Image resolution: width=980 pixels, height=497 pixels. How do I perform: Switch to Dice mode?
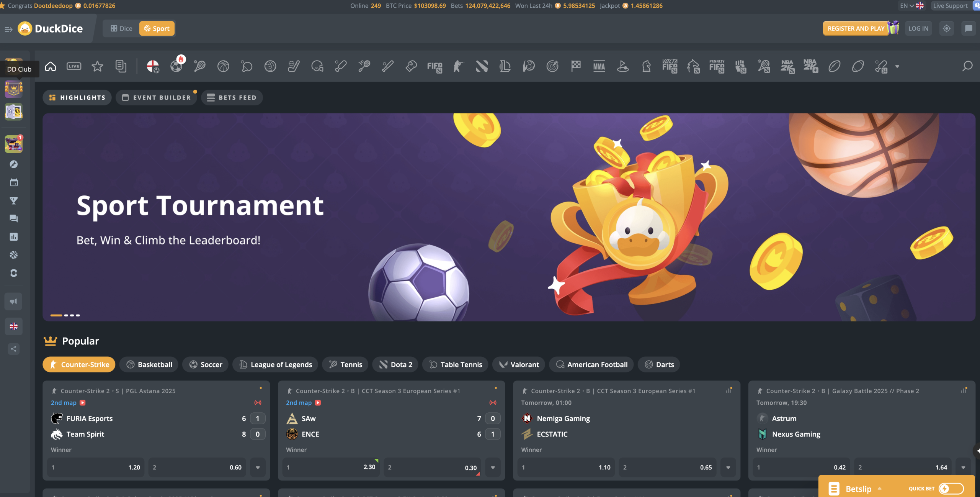(121, 28)
